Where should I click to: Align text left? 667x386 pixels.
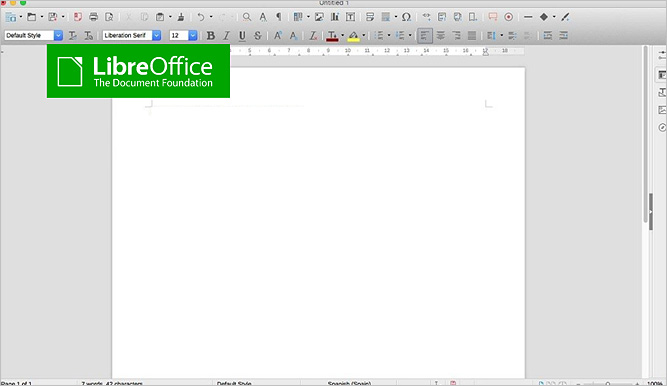click(425, 36)
